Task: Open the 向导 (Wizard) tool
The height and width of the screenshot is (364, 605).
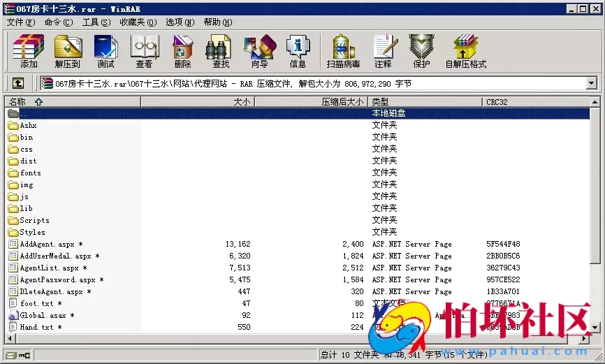Action: [259, 51]
